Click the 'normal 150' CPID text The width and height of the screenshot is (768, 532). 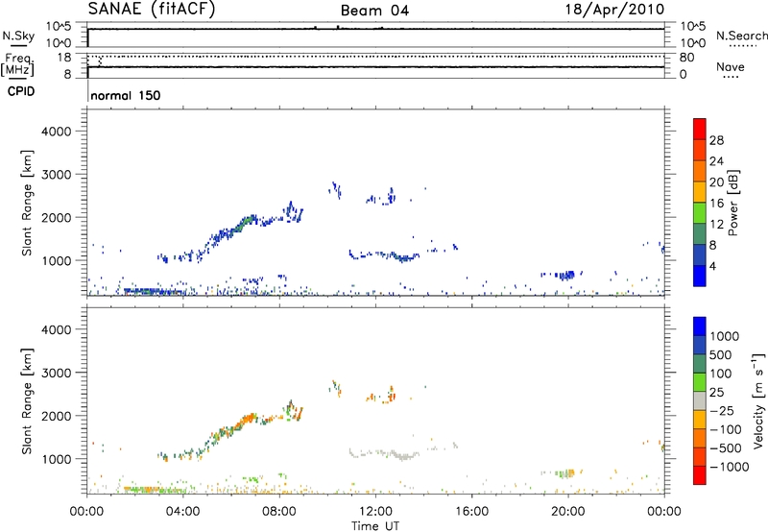tap(126, 95)
